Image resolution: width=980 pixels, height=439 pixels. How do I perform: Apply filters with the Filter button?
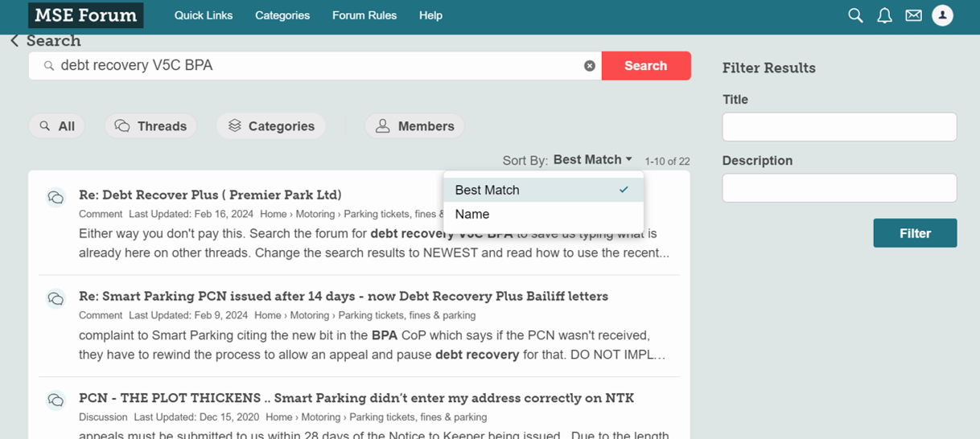[915, 233]
